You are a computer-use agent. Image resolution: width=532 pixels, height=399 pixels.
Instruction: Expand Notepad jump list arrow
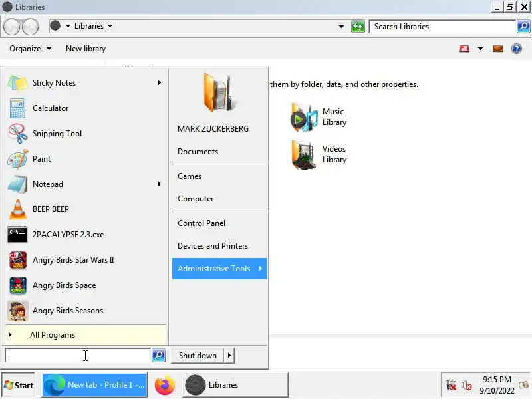[160, 184]
